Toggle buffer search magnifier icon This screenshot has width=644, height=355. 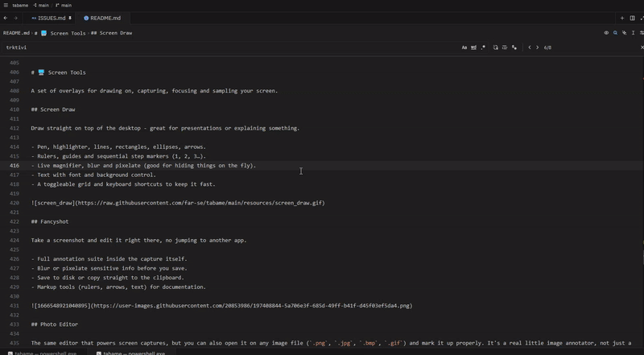pos(615,33)
